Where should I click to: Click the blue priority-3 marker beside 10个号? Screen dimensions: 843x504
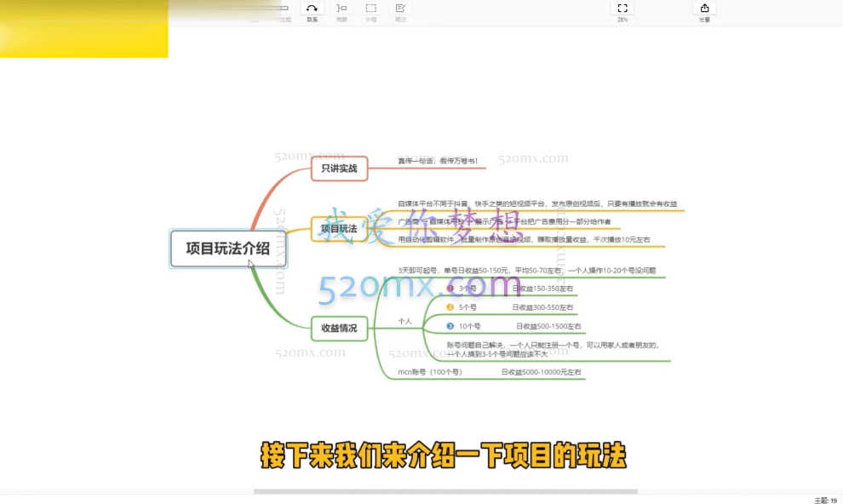450,326
